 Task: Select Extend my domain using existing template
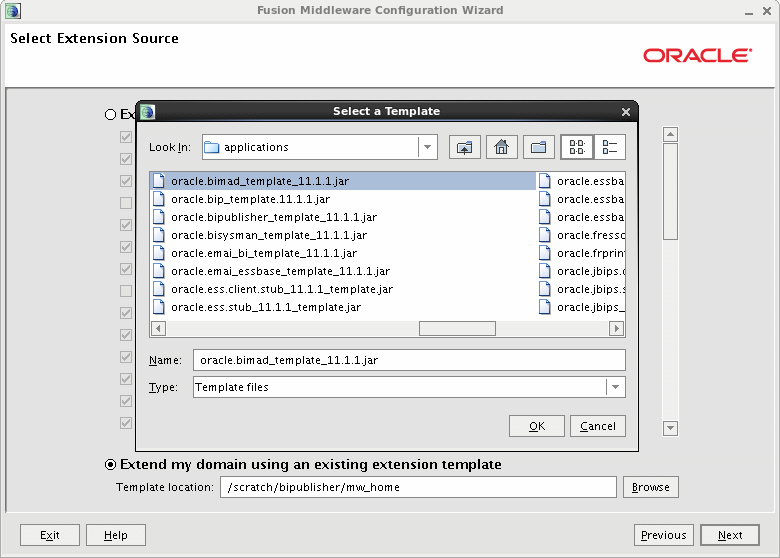(110, 465)
